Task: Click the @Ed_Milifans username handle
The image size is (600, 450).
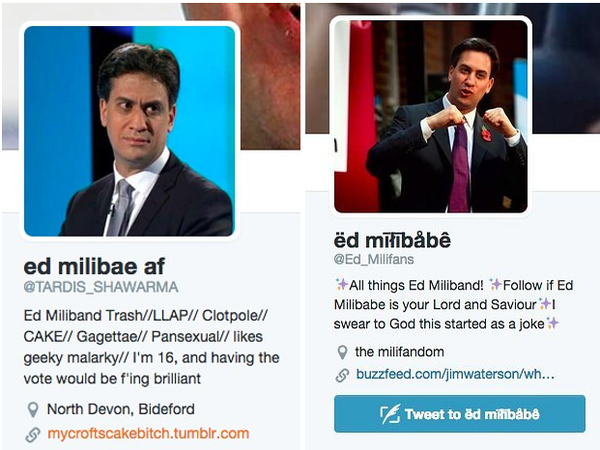Action: click(x=374, y=259)
